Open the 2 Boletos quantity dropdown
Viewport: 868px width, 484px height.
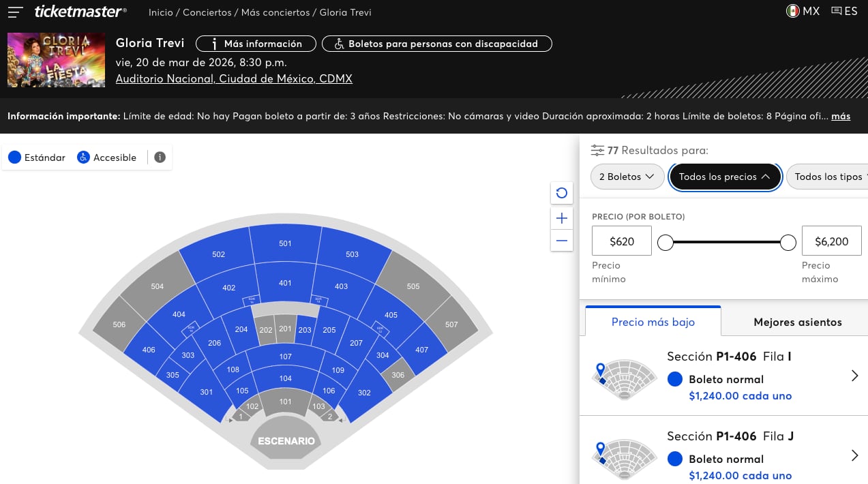[627, 176]
